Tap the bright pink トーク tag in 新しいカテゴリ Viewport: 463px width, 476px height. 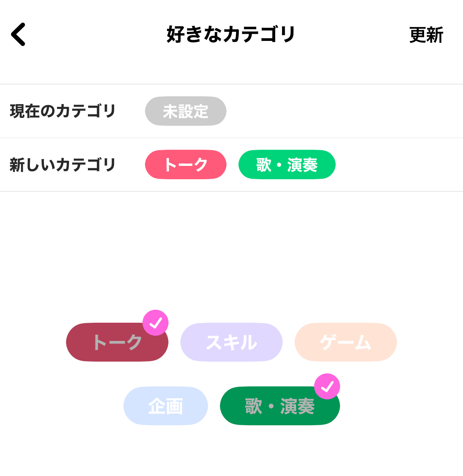(185, 165)
